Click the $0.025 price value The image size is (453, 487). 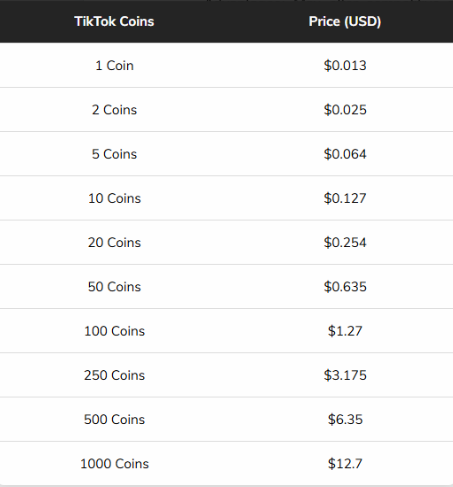pyautogui.click(x=345, y=110)
